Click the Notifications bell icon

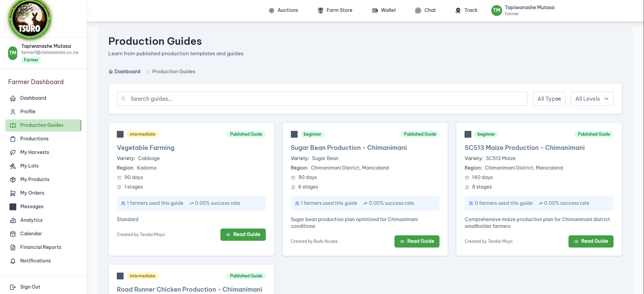[x=13, y=261]
